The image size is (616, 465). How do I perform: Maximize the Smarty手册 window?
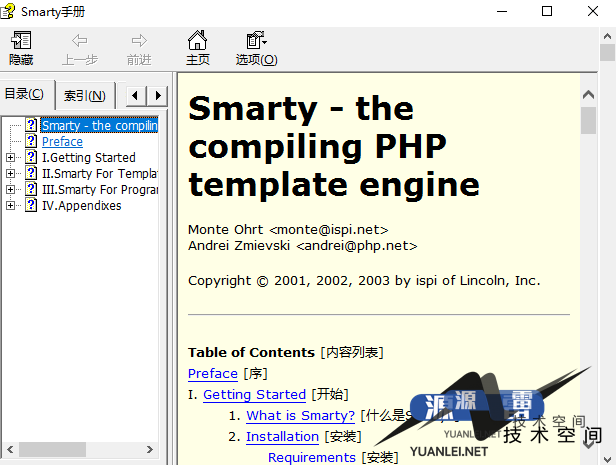547,11
